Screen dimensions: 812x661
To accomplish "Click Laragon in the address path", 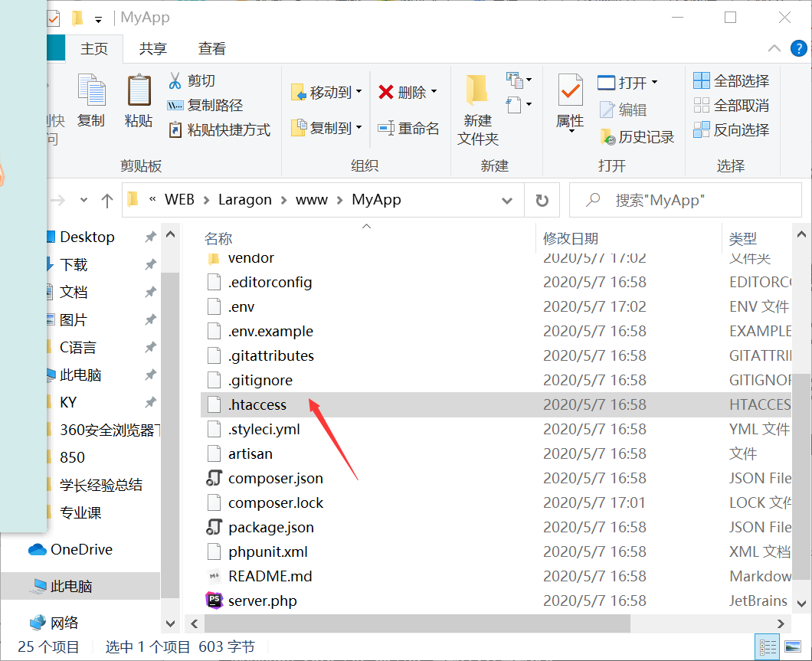I will point(245,200).
